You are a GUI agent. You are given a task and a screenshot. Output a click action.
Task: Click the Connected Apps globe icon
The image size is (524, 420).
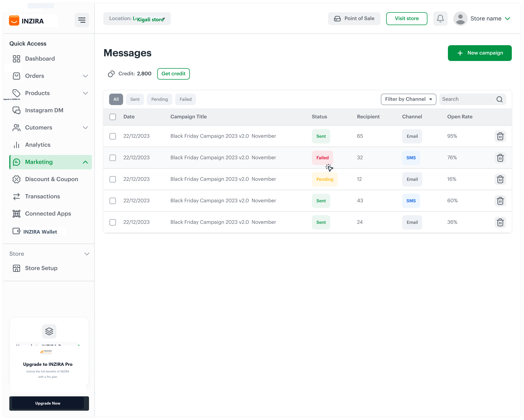[16, 214]
